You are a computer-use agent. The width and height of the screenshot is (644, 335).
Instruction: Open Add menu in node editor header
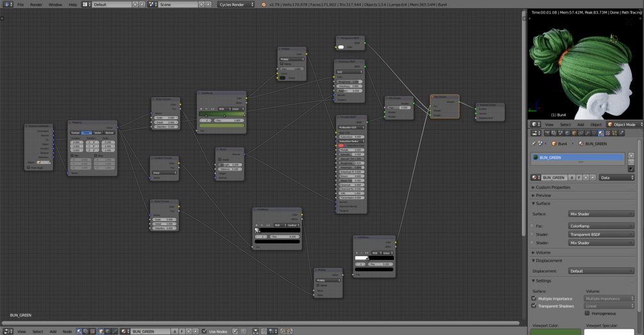click(x=53, y=331)
